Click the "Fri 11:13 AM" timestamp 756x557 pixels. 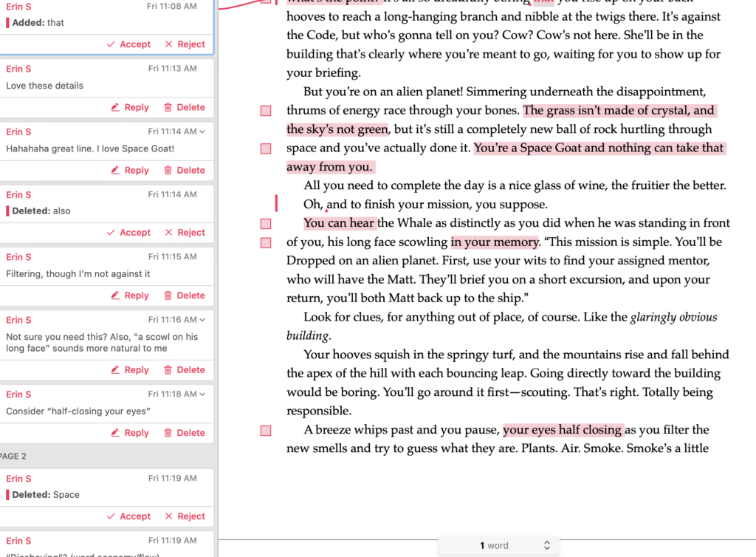(172, 69)
